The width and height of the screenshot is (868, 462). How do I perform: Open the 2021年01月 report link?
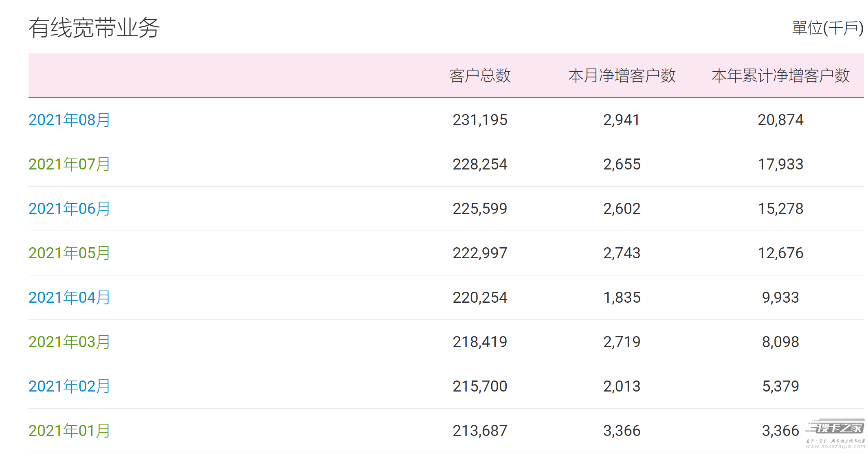pos(69,431)
